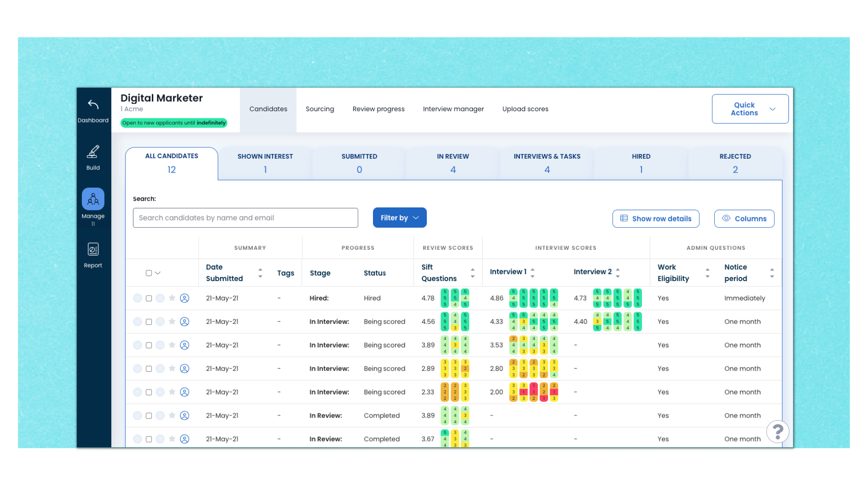Viewport: 868px width, 488px height.
Task: Promote the first candidate using the up-chevron icon
Action: tap(160, 298)
